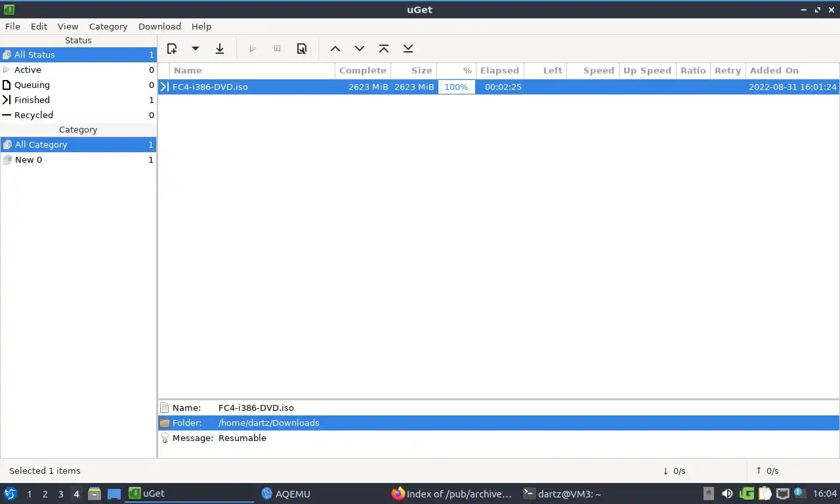This screenshot has width=840, height=504.
Task: Switch to Firefox Index of /pub/archive window
Action: (452, 493)
